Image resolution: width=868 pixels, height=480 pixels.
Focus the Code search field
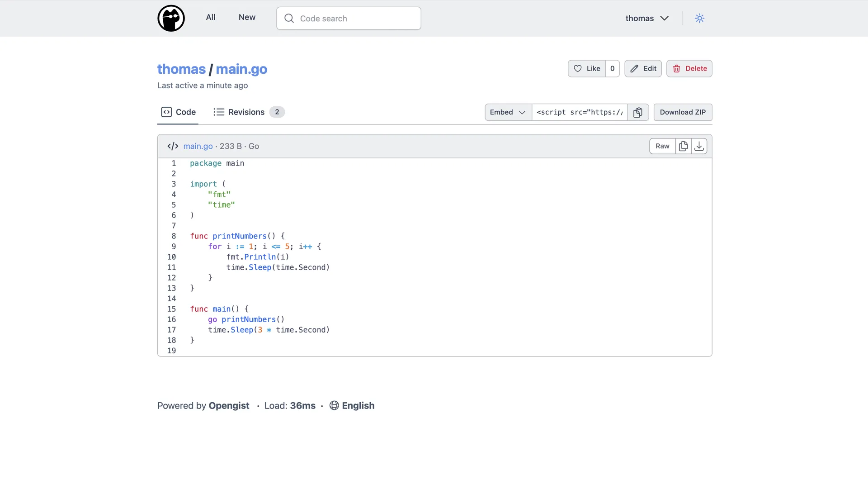pos(349,18)
